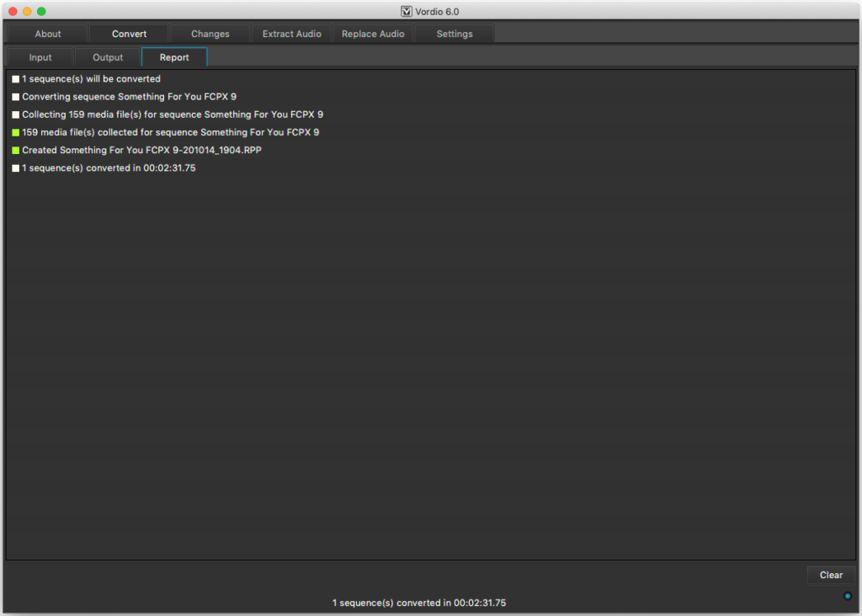
Task: Maximize the window with green button
Action: [x=41, y=12]
